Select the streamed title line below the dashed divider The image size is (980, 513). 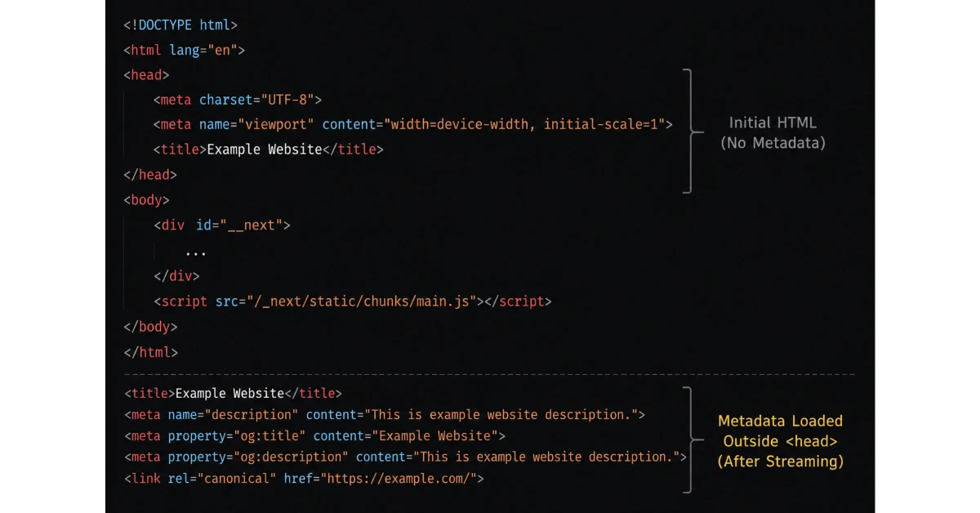234,393
